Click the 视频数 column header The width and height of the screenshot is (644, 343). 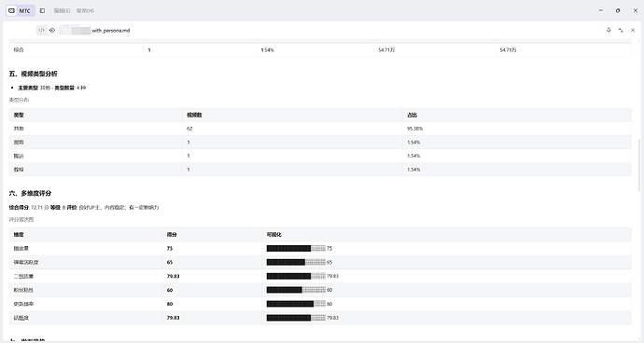click(194, 116)
